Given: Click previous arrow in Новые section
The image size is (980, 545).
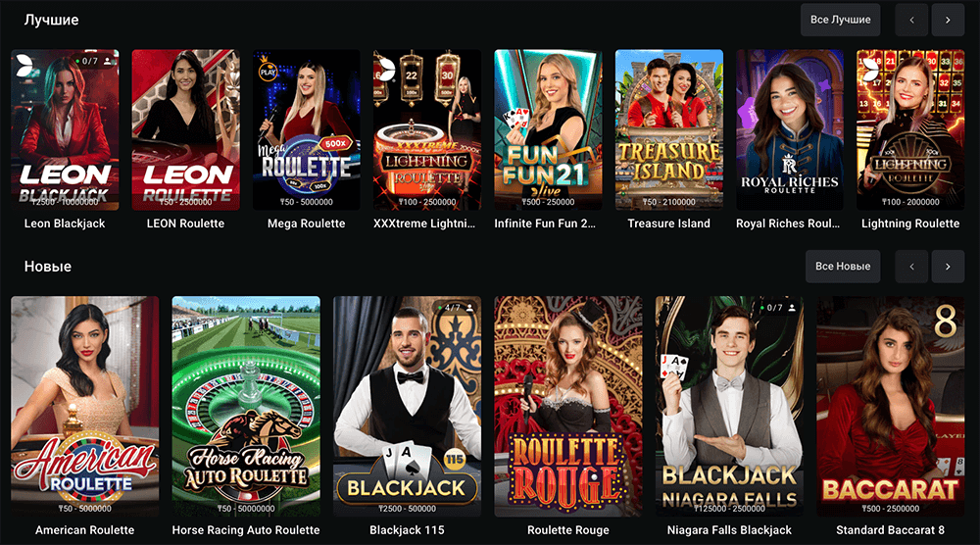Looking at the screenshot, I should pos(911,267).
